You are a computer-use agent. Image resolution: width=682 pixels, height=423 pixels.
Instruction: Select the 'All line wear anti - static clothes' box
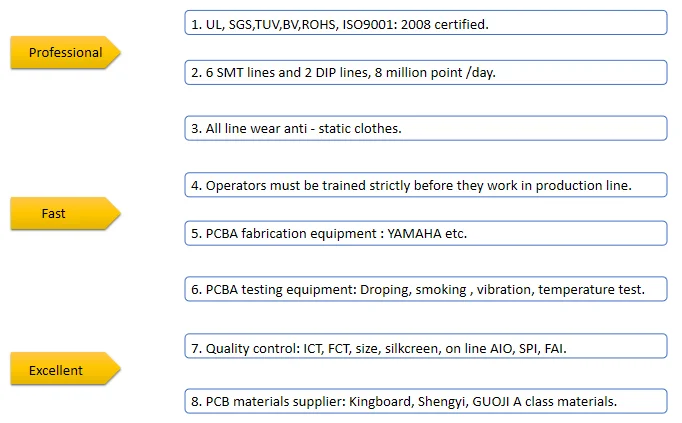tap(426, 128)
